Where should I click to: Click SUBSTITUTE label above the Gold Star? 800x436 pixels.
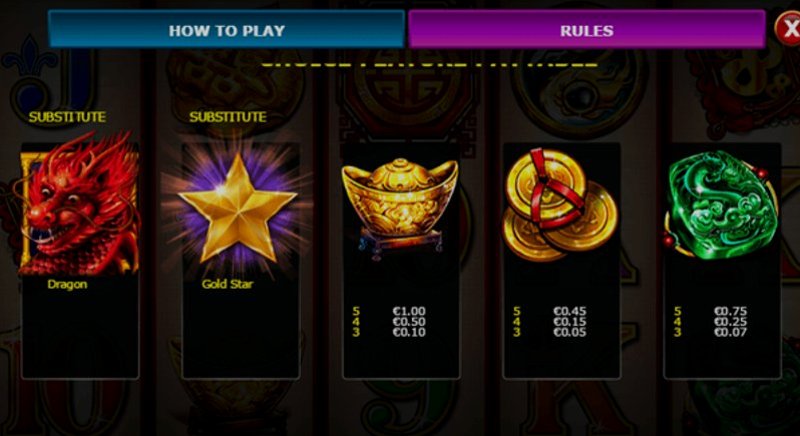[x=228, y=117]
